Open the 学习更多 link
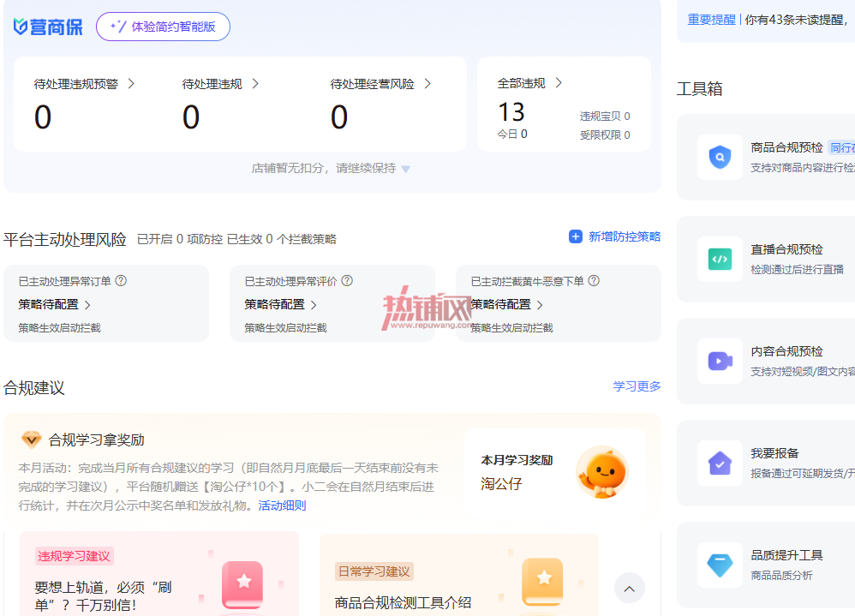Viewport: 855px width, 616px height. point(637,386)
